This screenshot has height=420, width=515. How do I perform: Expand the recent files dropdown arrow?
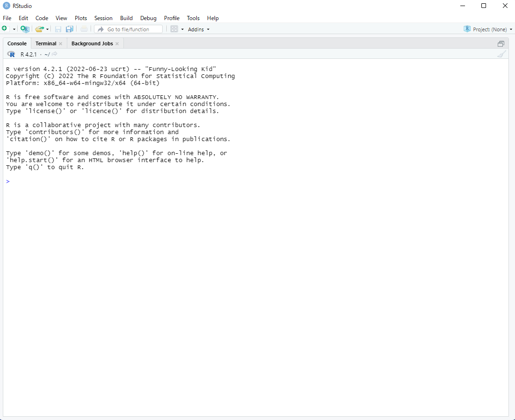48,29
